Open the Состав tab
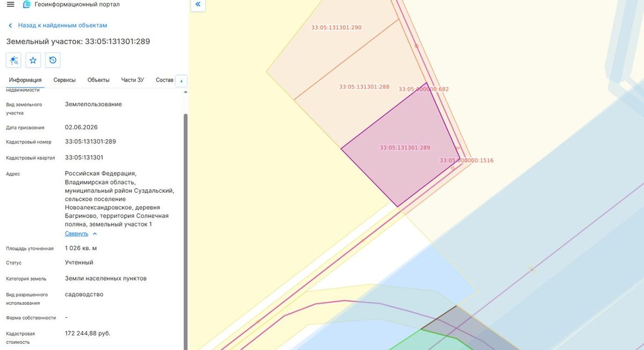Image resolution: width=644 pixels, height=350 pixels. point(165,80)
